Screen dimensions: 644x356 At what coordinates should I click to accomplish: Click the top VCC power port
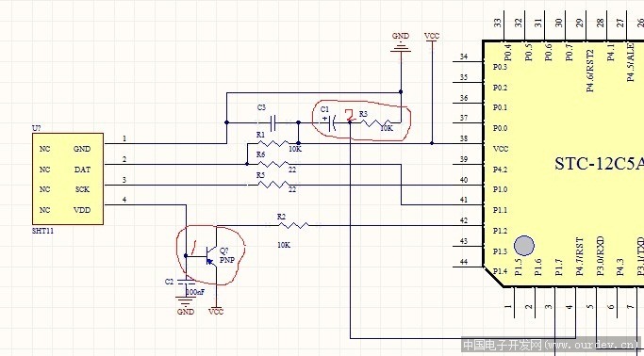432,37
